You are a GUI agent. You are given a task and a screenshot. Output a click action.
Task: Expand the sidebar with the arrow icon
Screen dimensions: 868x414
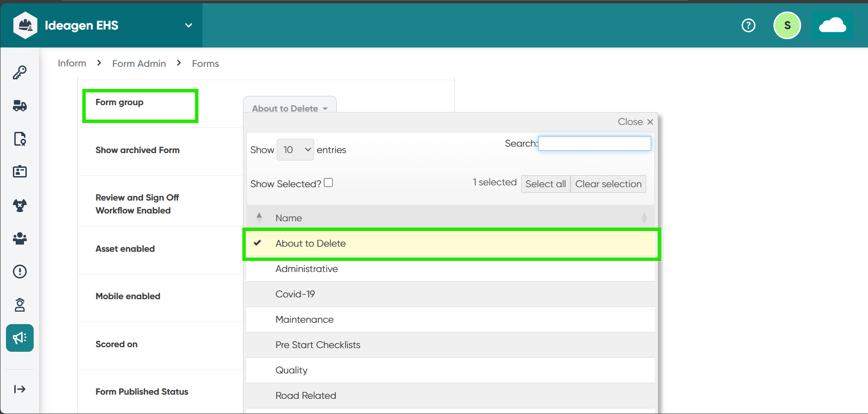coord(20,389)
